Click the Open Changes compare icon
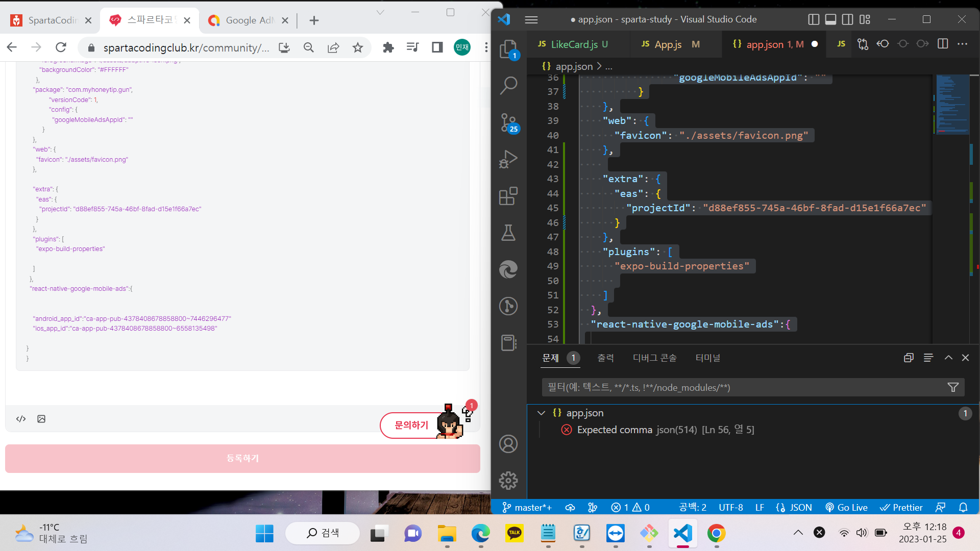 (863, 44)
